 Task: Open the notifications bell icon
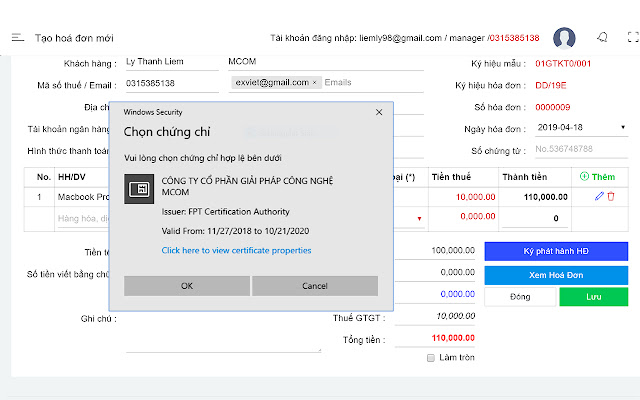tap(602, 38)
